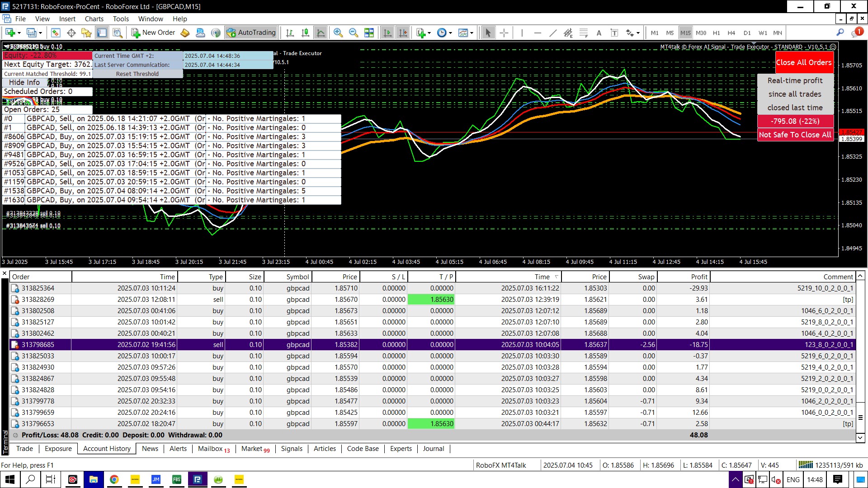Screen dimensions: 868x488
Task: Zoom in on the chart
Action: (x=338, y=33)
